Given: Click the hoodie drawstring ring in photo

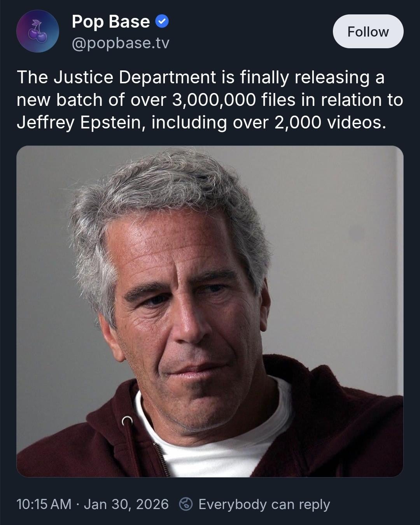Looking at the screenshot, I should (x=127, y=421).
